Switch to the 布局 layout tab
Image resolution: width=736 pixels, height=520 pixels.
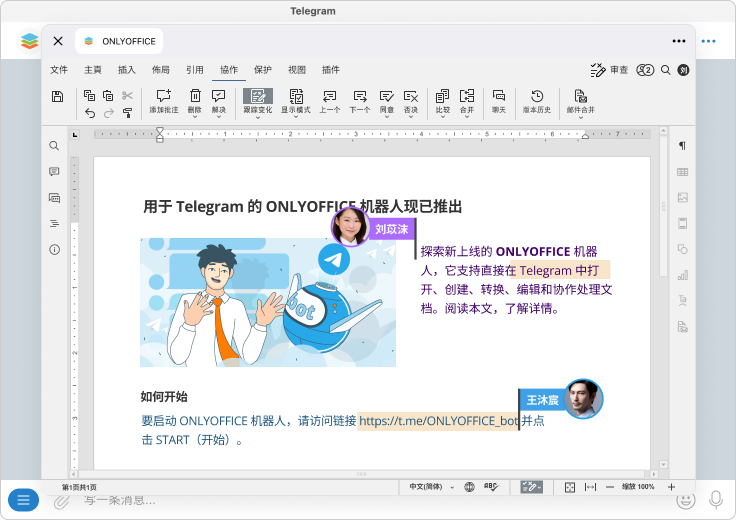(161, 70)
